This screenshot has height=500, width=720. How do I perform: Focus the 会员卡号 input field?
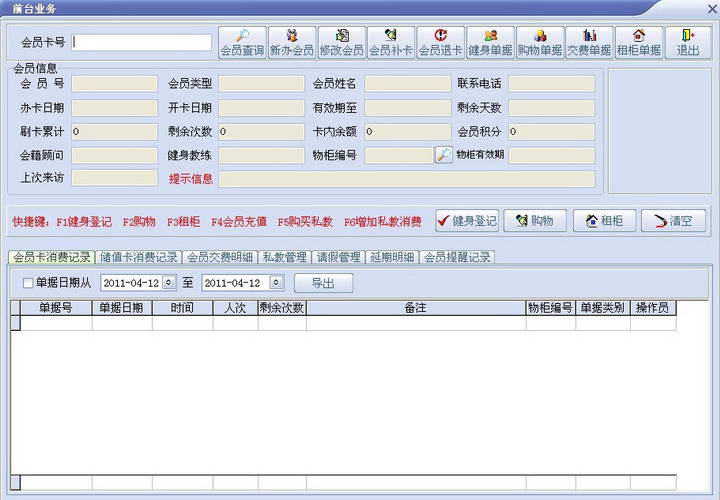tap(141, 42)
